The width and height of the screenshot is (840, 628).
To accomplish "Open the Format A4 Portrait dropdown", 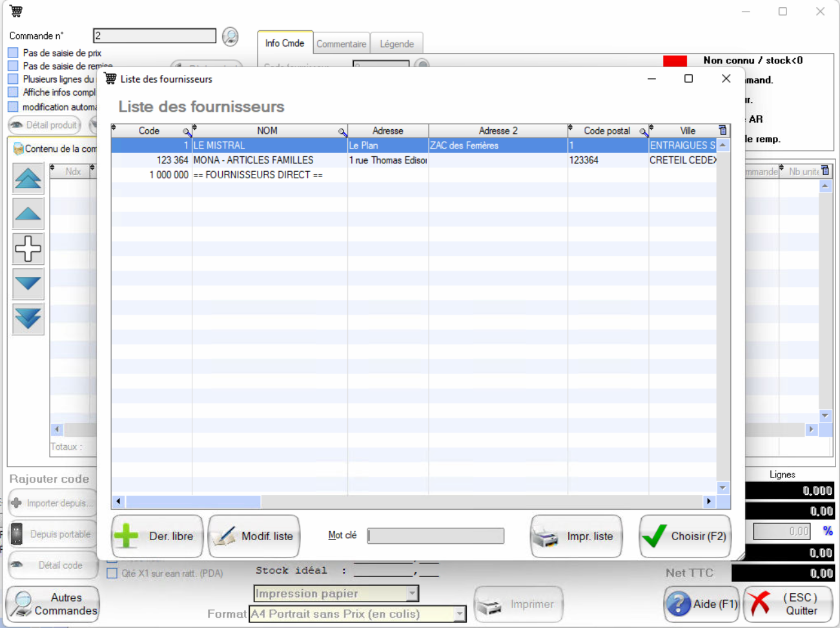I will (459, 614).
